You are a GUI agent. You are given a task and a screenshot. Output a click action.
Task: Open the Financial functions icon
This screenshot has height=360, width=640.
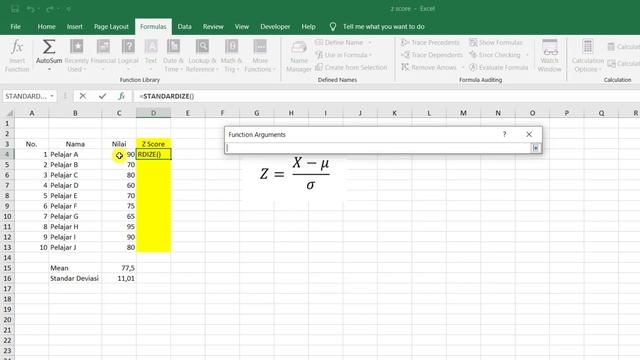pos(103,47)
